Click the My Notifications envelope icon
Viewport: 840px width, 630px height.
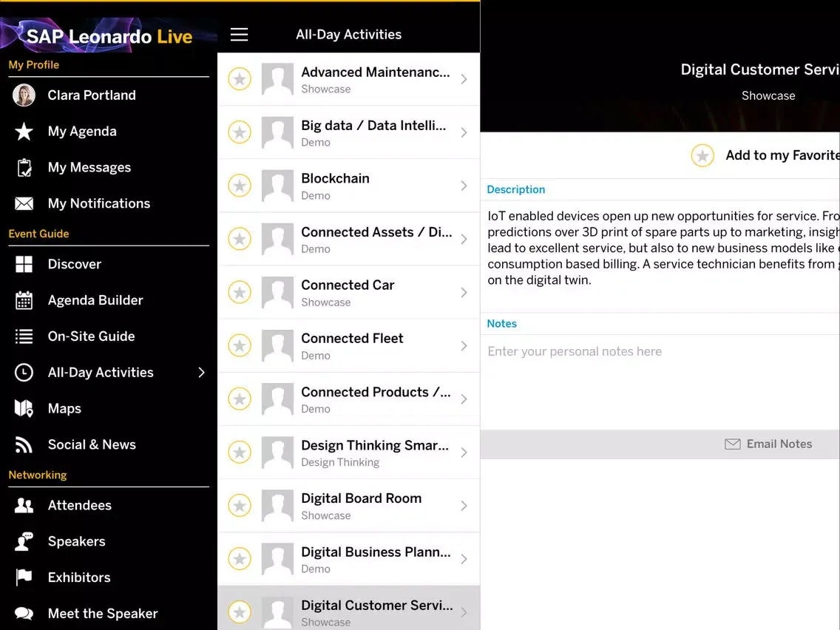click(x=24, y=203)
